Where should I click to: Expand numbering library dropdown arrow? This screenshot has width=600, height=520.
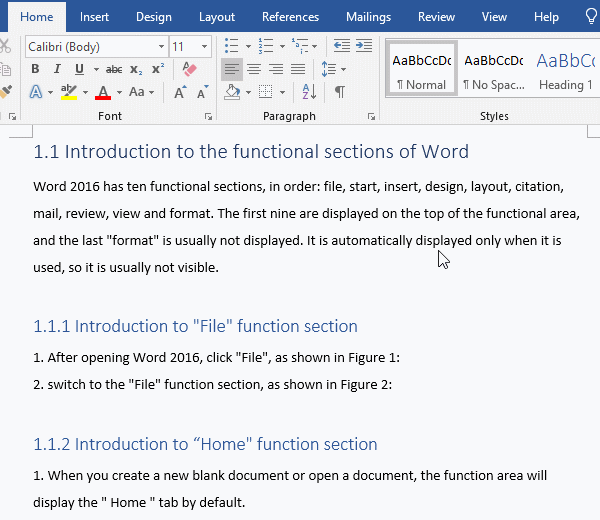tap(282, 47)
